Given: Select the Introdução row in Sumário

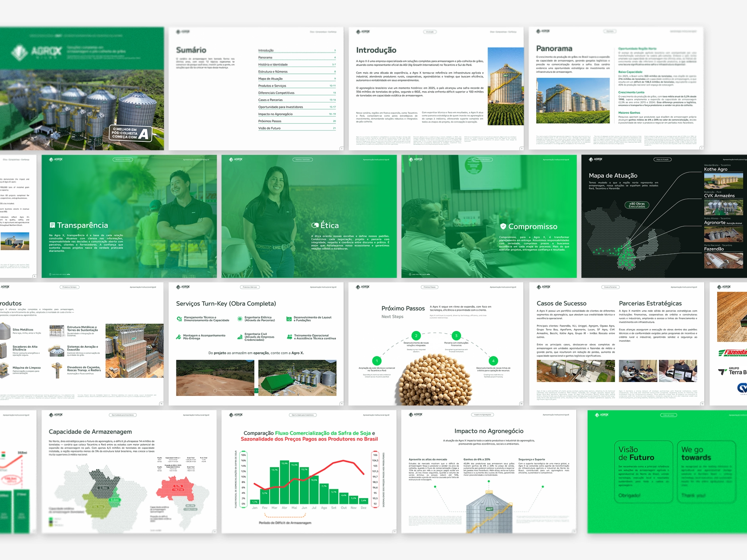Looking at the screenshot, I should click(297, 50).
